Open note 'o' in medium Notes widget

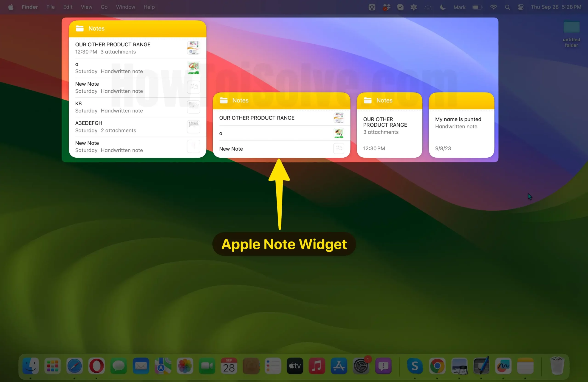(281, 133)
